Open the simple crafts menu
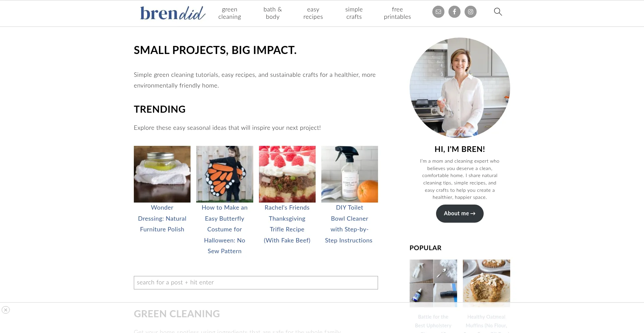Image resolution: width=644 pixels, height=333 pixels. point(354,13)
